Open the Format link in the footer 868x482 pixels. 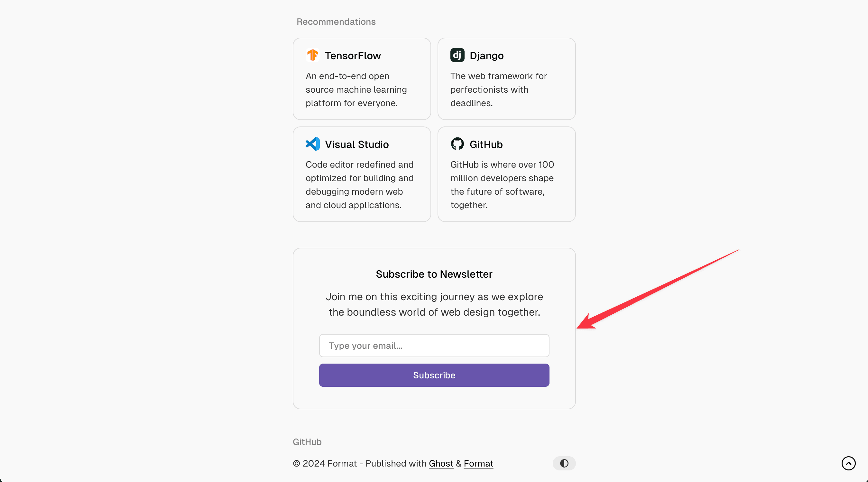coord(478,463)
